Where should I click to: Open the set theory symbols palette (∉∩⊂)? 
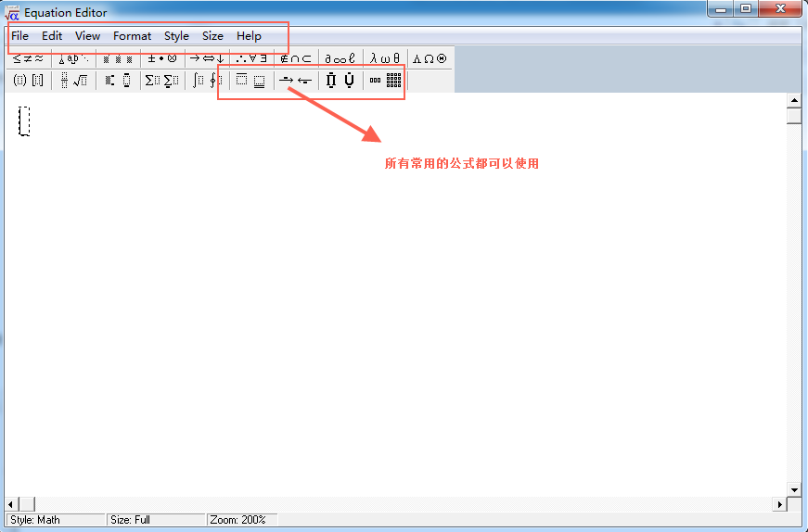(295, 58)
